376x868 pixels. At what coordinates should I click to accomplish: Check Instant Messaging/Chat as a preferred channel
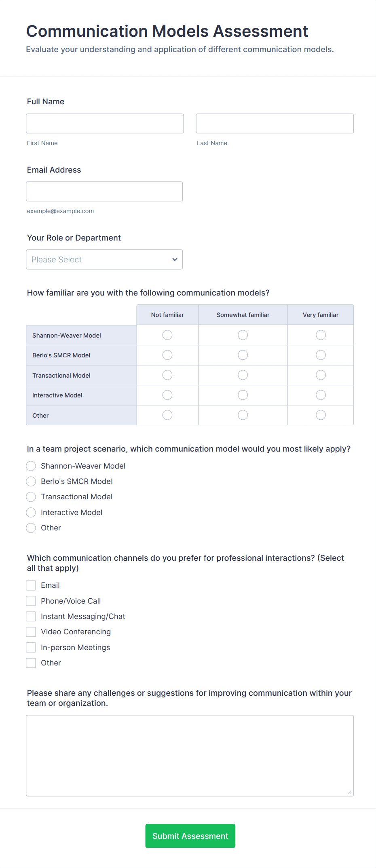(31, 616)
